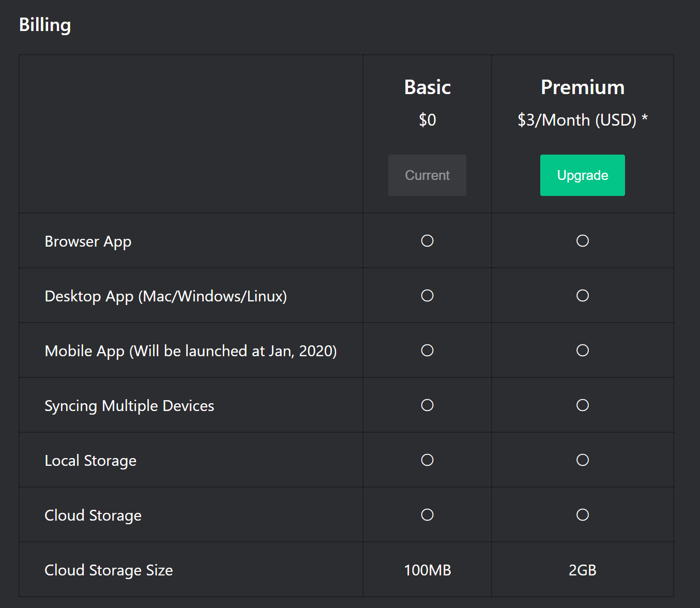The width and height of the screenshot is (700, 608).
Task: Select the Basic plan circle for Browser App
Action: pos(427,241)
